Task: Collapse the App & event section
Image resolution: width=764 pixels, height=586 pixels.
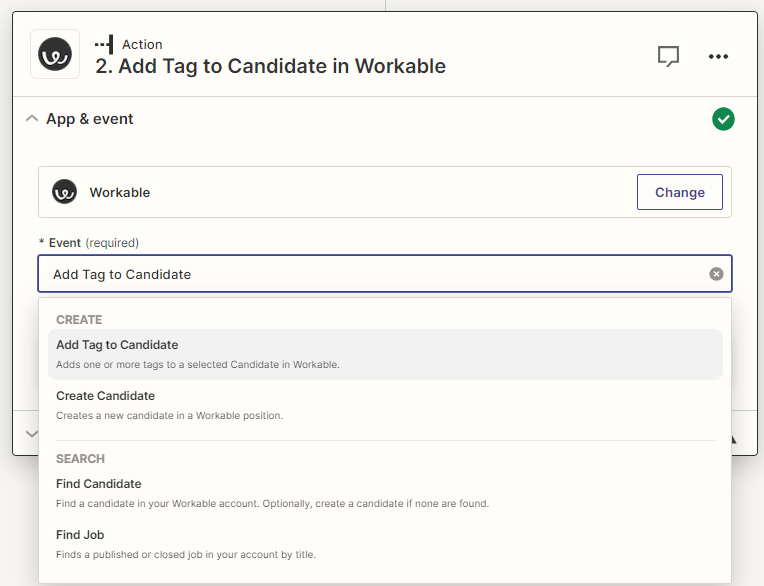Action: click(x=31, y=119)
